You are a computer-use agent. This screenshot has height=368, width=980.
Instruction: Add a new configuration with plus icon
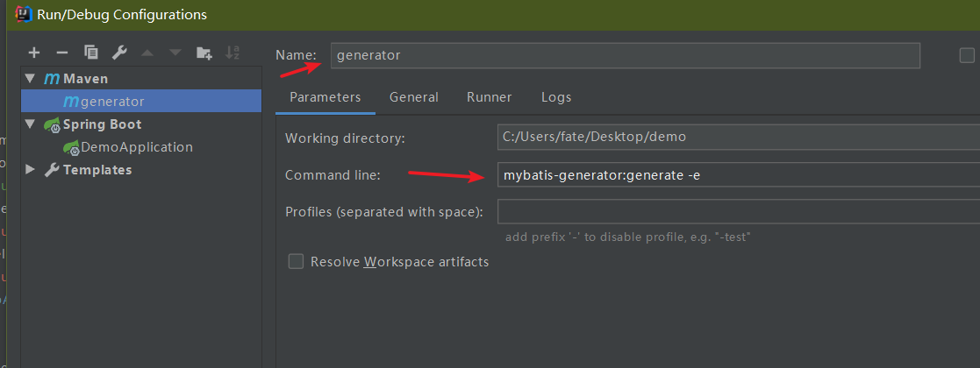tap(33, 53)
